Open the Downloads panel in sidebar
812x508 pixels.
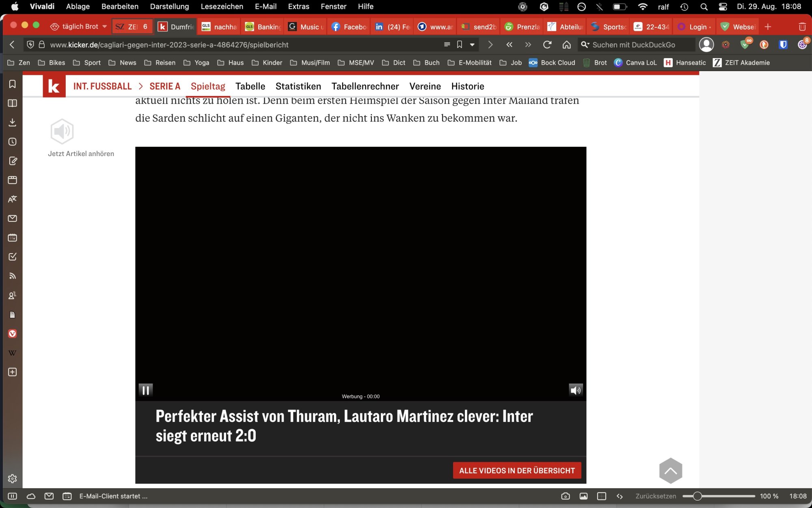click(12, 122)
